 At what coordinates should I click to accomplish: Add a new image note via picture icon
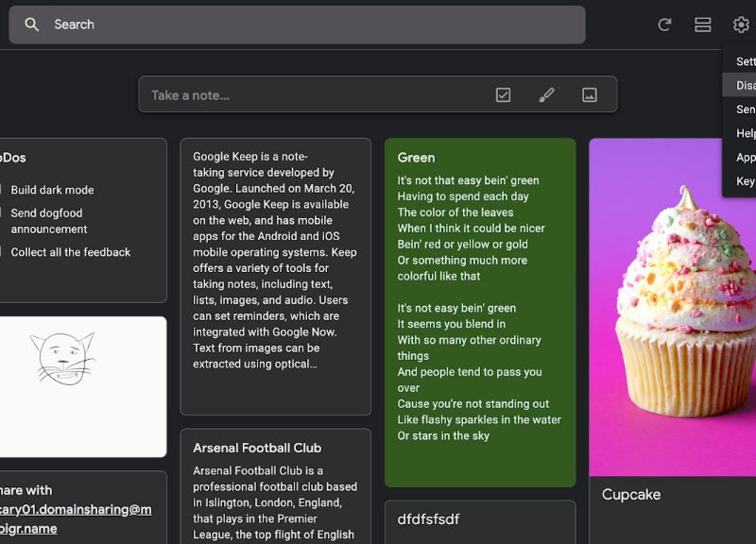pyautogui.click(x=590, y=94)
